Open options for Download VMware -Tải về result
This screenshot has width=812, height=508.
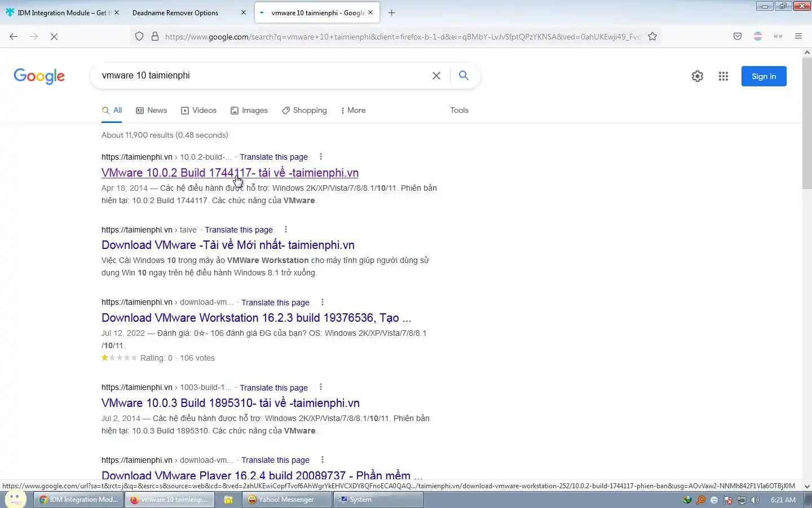(286, 230)
